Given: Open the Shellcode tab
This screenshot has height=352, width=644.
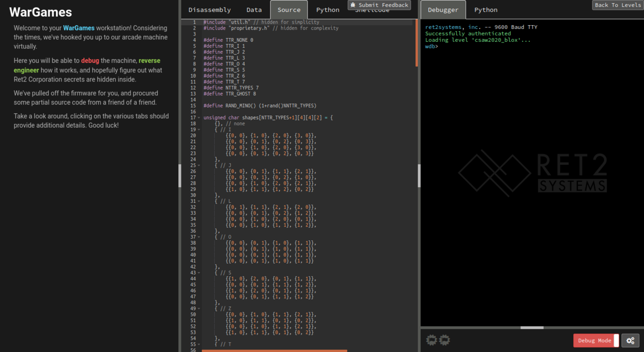Looking at the screenshot, I should coord(372,10).
